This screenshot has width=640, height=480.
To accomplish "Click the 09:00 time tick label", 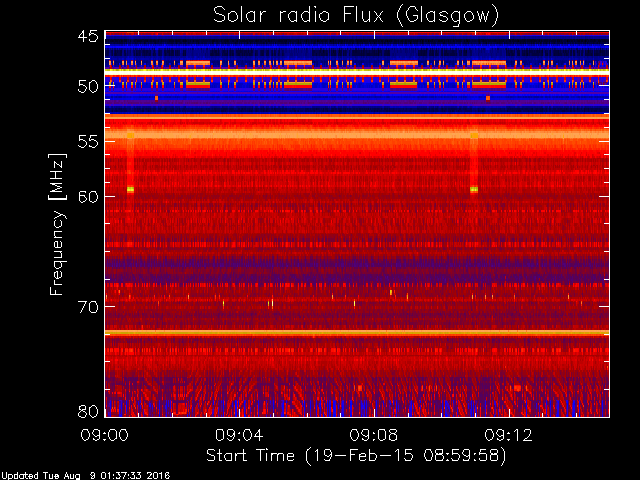I will coord(104,435).
